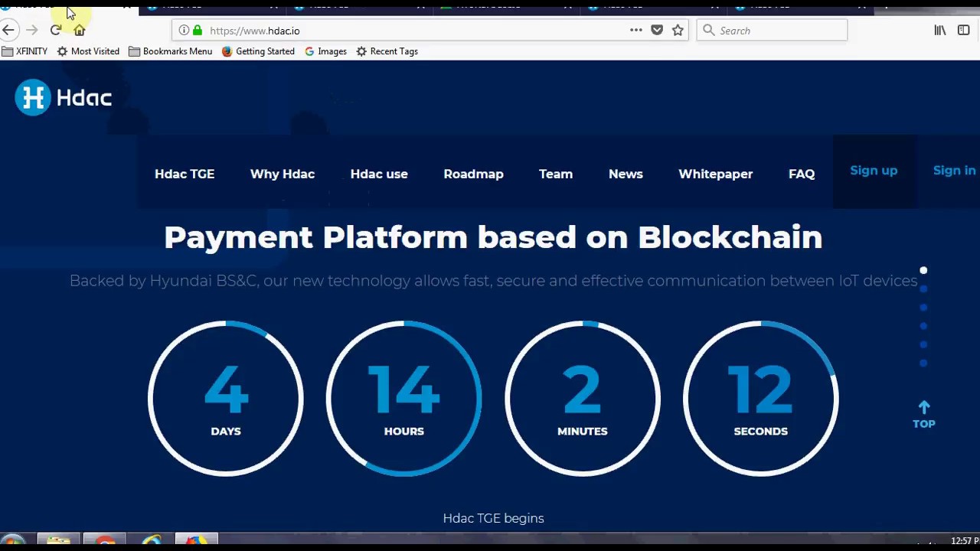The image size is (980, 551).
Task: Go to the Team section
Action: coord(556,174)
